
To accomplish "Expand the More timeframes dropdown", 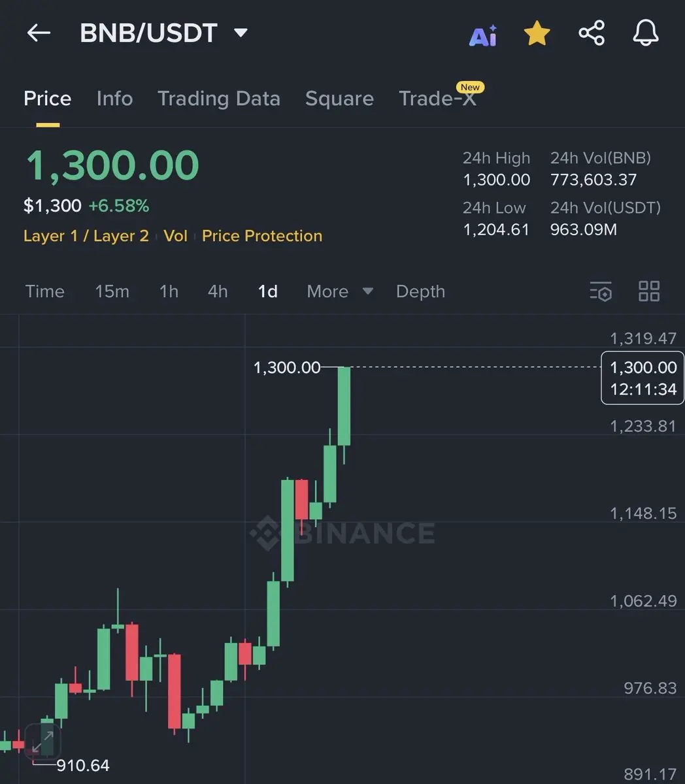I will tap(340, 291).
